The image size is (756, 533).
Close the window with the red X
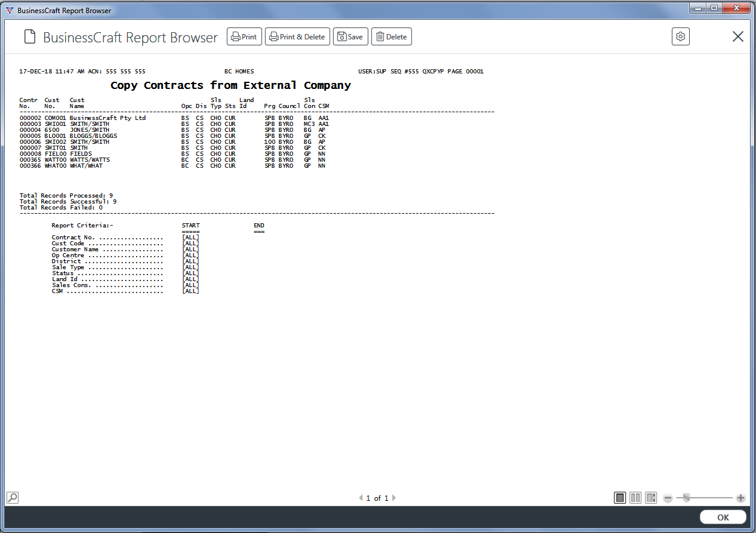[736, 8]
